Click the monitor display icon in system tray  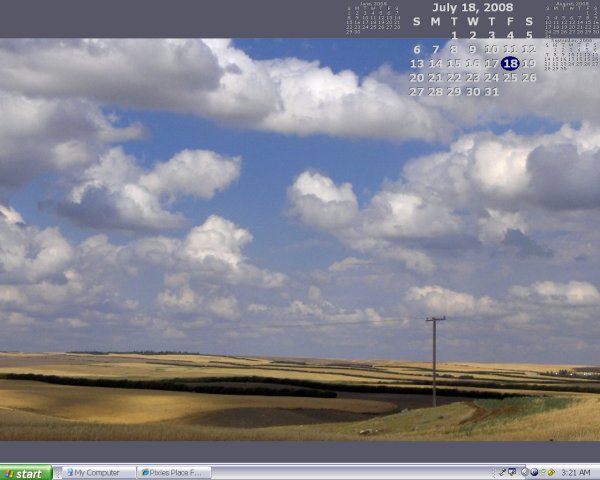pos(512,472)
